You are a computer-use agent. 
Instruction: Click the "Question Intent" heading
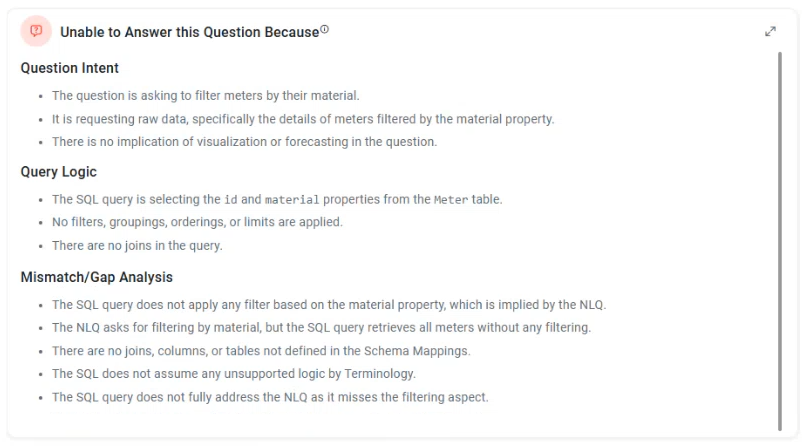(x=70, y=68)
